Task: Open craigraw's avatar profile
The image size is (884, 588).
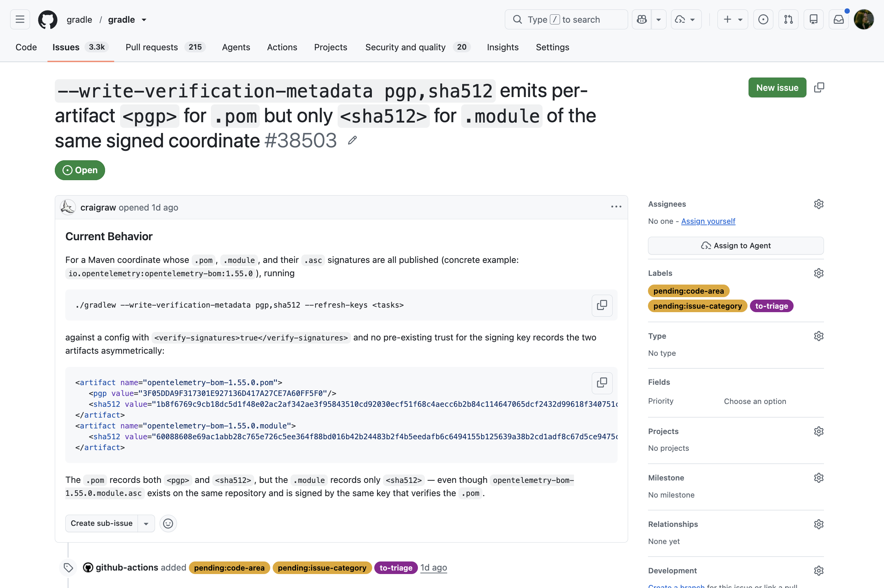Action: [68, 207]
